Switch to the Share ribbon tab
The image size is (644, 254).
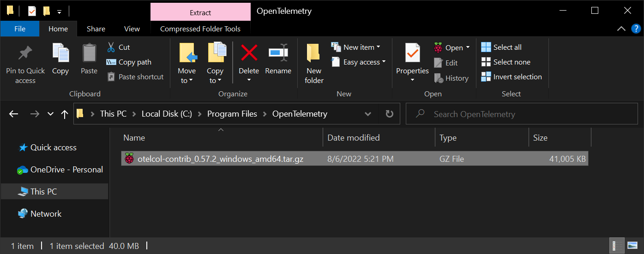point(96,29)
